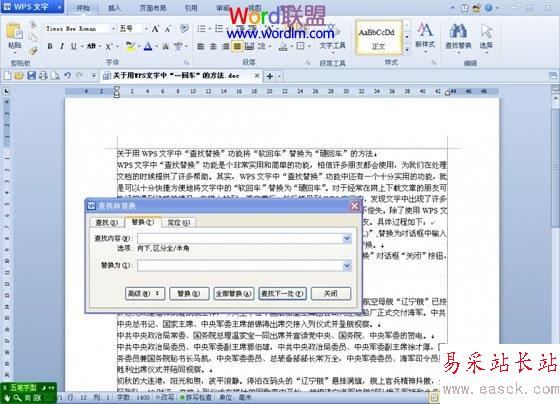The height and width of the screenshot is (404, 560).
Task: Select the 正文 AaBbCcDd style thumbnail
Action: point(379,38)
